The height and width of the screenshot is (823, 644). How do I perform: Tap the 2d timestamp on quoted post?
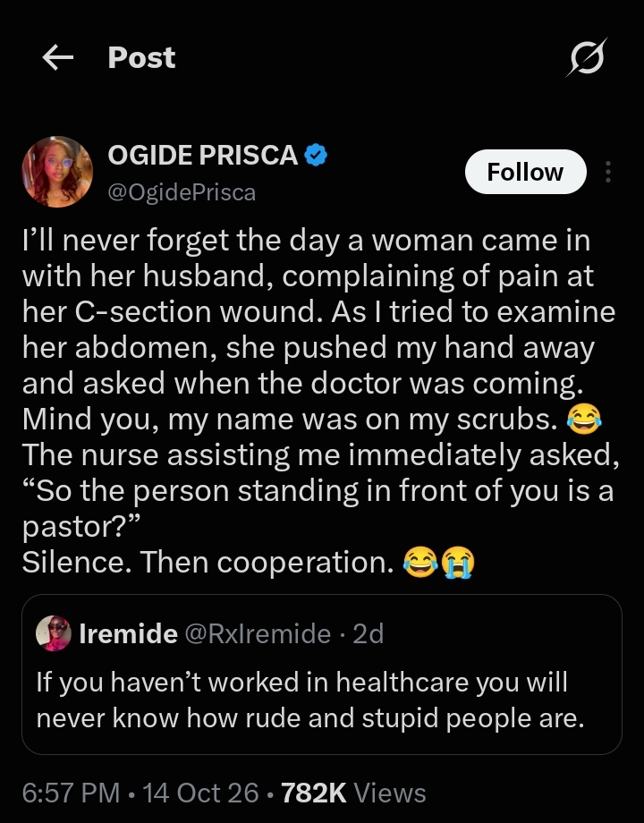[368, 633]
